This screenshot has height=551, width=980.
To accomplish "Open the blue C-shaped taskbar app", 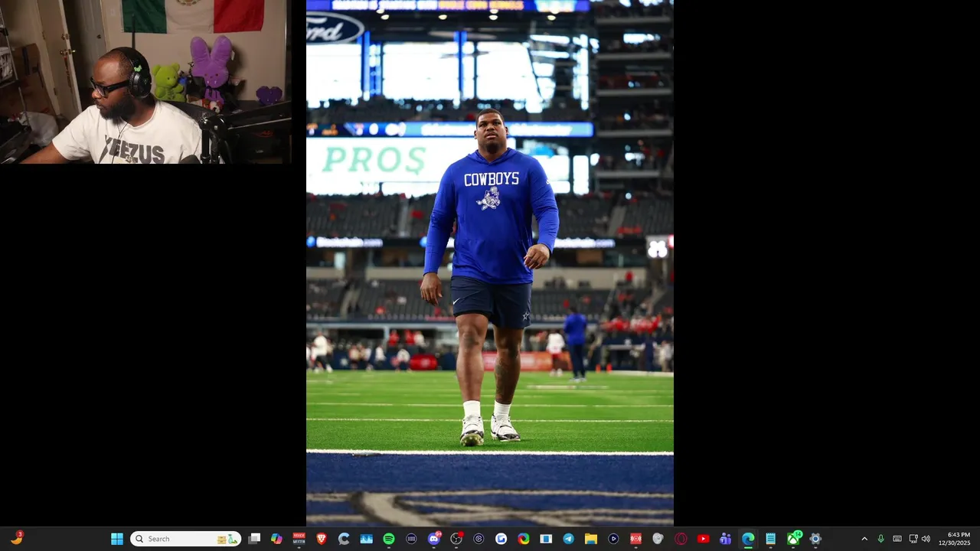I will [344, 539].
